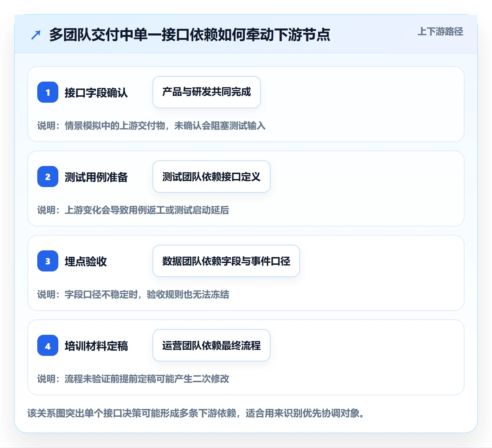
Task: Click the 运营团队依赖最终流程 tag
Action: point(212,345)
